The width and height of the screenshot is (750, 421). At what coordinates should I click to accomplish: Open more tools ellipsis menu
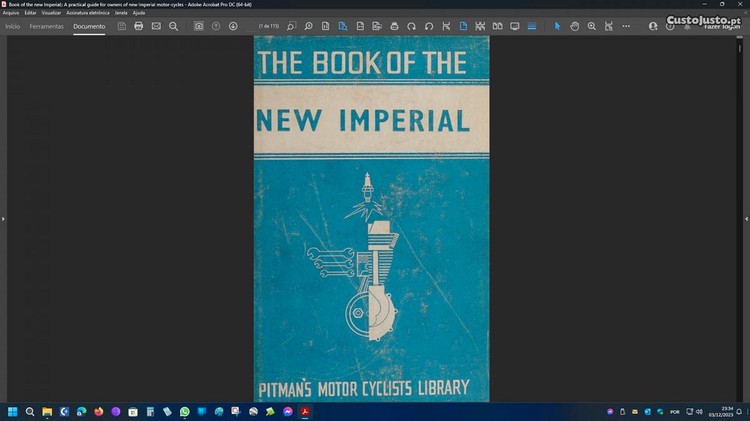pos(626,26)
